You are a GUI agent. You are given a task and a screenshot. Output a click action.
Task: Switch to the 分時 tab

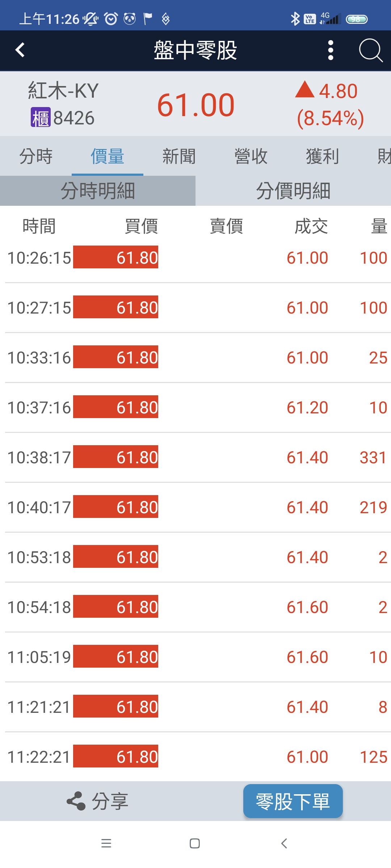[36, 156]
